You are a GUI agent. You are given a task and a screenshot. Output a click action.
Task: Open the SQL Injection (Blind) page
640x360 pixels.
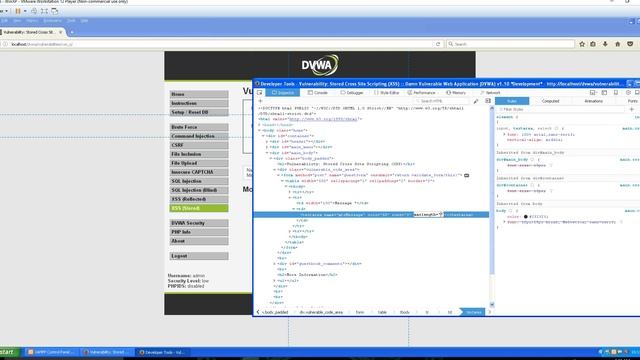tap(199, 190)
